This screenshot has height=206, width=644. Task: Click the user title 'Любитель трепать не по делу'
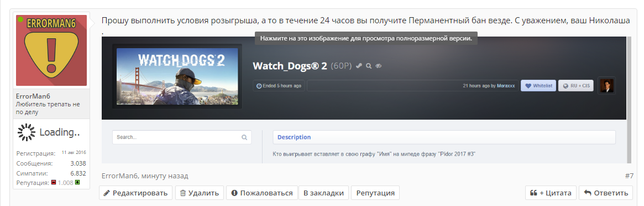[48, 108]
